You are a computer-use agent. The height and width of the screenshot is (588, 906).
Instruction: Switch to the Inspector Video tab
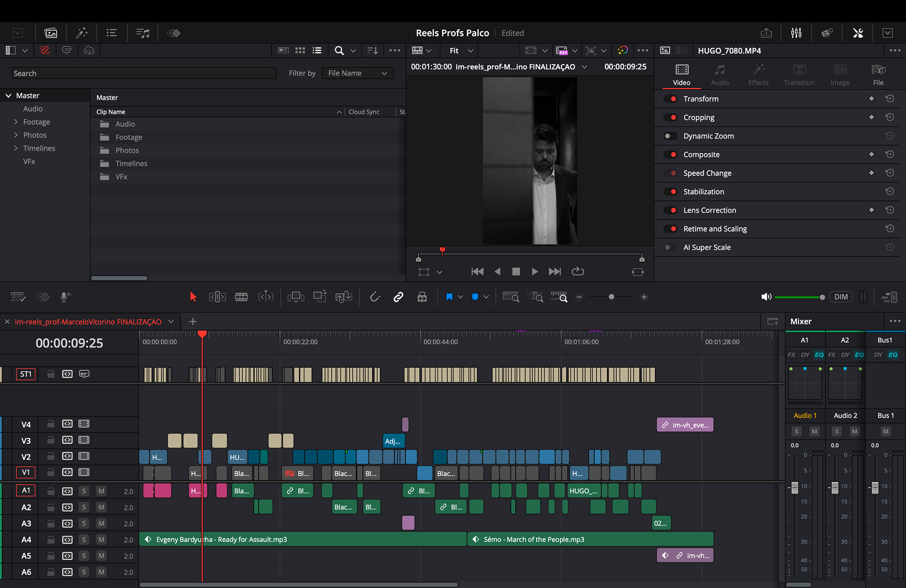681,75
